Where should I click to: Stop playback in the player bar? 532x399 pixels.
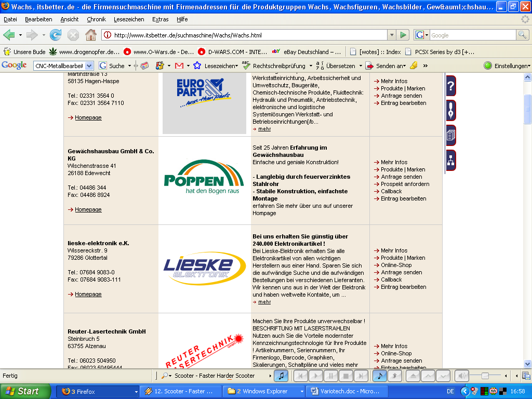click(x=346, y=376)
